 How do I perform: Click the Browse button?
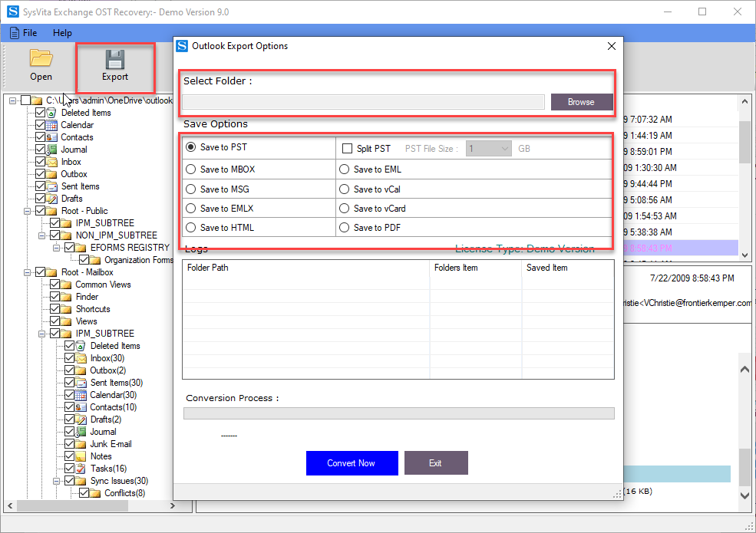click(x=582, y=102)
